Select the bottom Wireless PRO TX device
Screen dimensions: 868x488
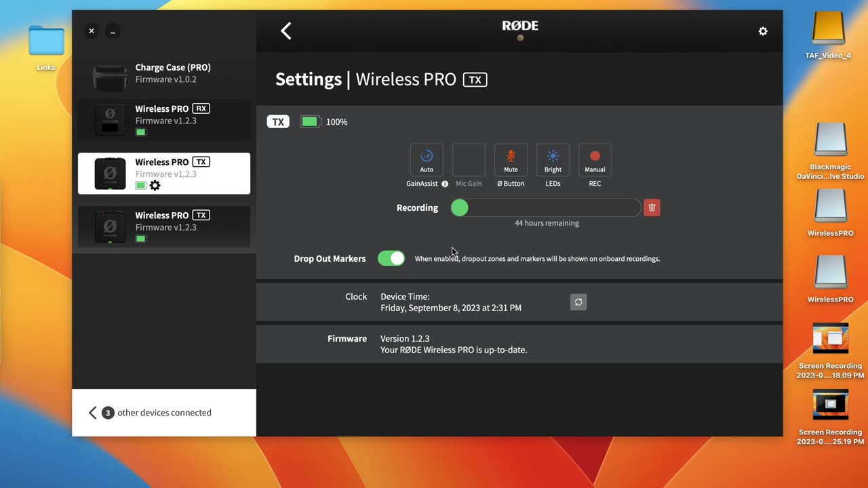(164, 227)
